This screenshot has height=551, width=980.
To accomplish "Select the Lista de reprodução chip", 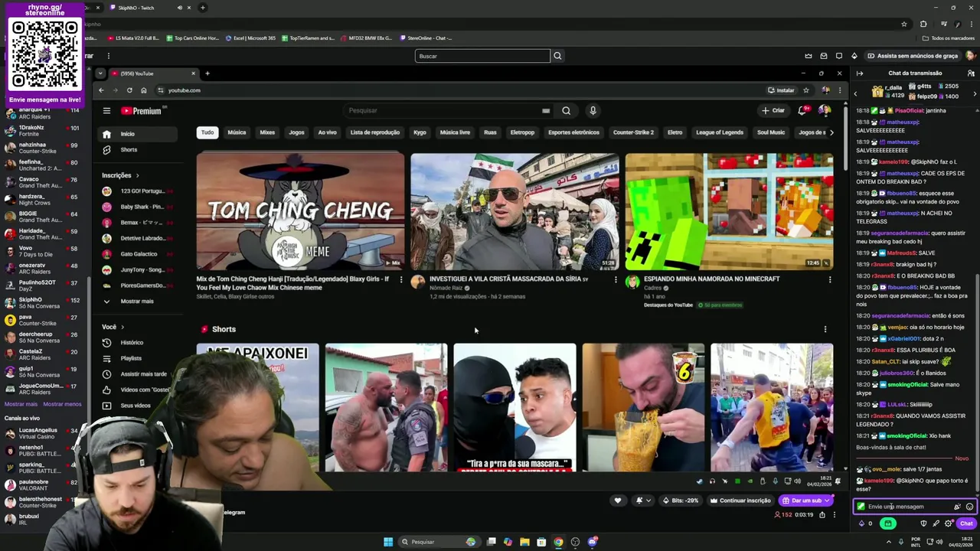I will [375, 132].
